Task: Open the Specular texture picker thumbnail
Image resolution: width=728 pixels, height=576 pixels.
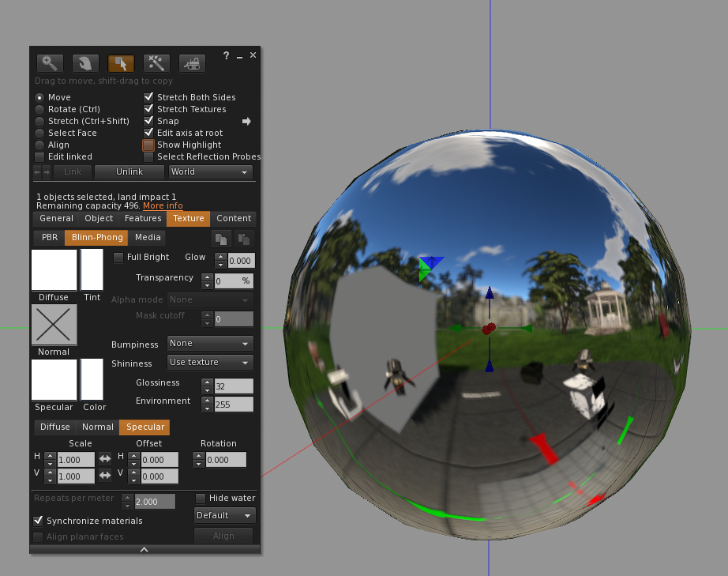Action: 54,379
